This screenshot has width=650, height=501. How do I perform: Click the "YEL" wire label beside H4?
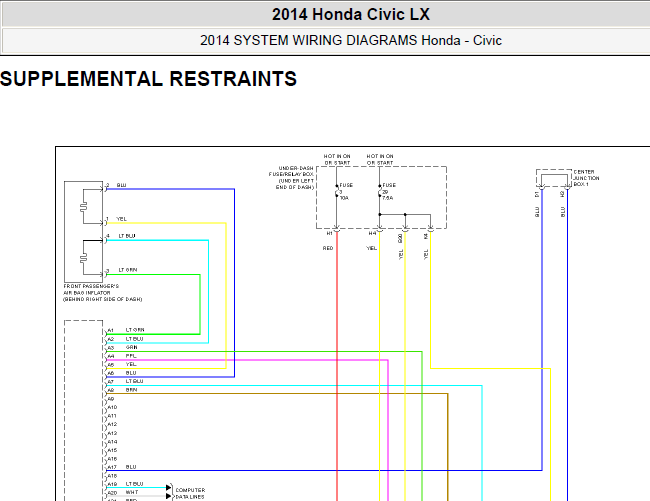[371, 248]
